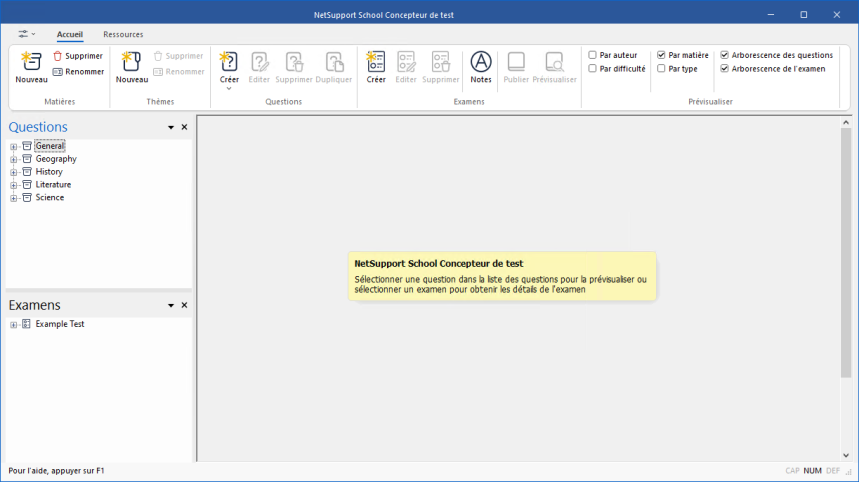Enable the Par difficulté checkbox

[x=592, y=68]
